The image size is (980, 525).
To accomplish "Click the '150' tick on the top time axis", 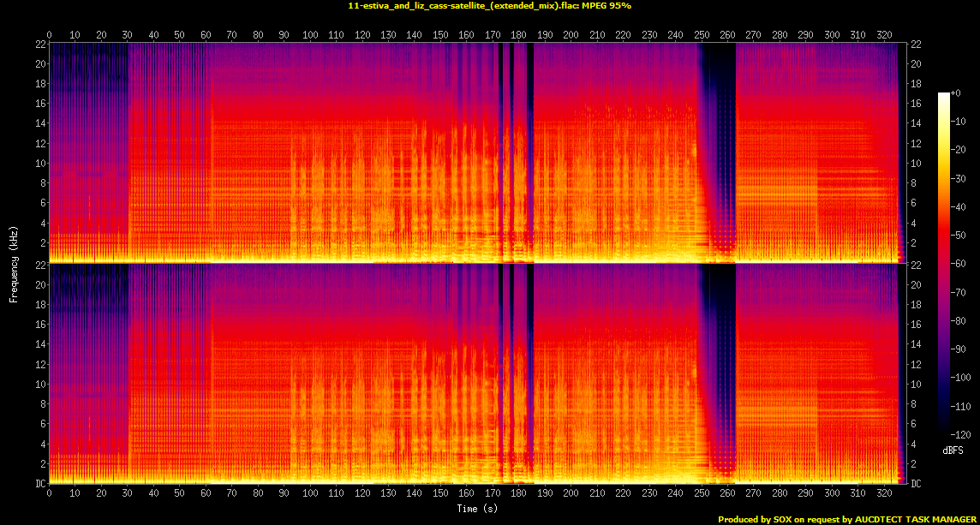I will click(440, 34).
